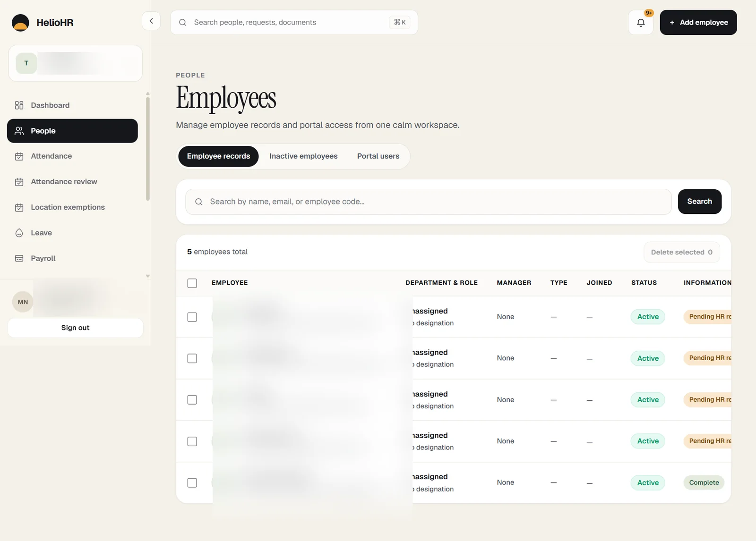Click the TYPE column header
The height and width of the screenshot is (541, 756).
tap(558, 283)
